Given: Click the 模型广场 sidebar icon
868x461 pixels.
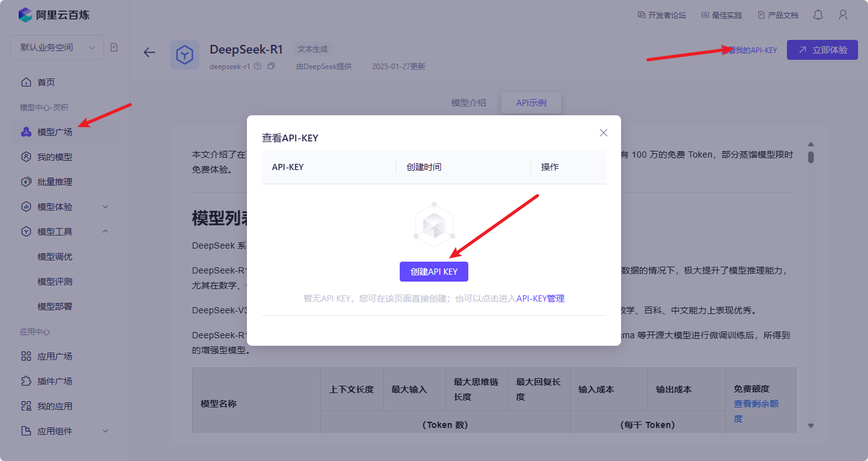Looking at the screenshot, I should [26, 132].
